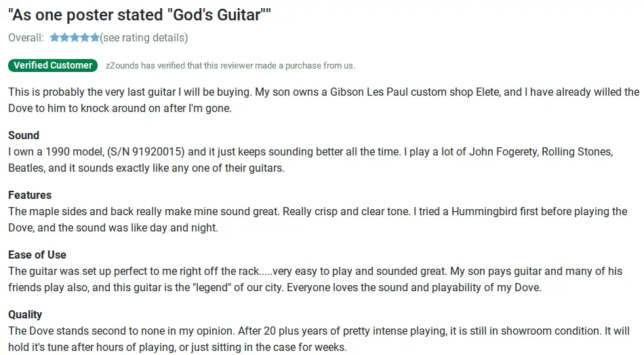Open the 'see rating details' link
644x355 pixels.
143,38
